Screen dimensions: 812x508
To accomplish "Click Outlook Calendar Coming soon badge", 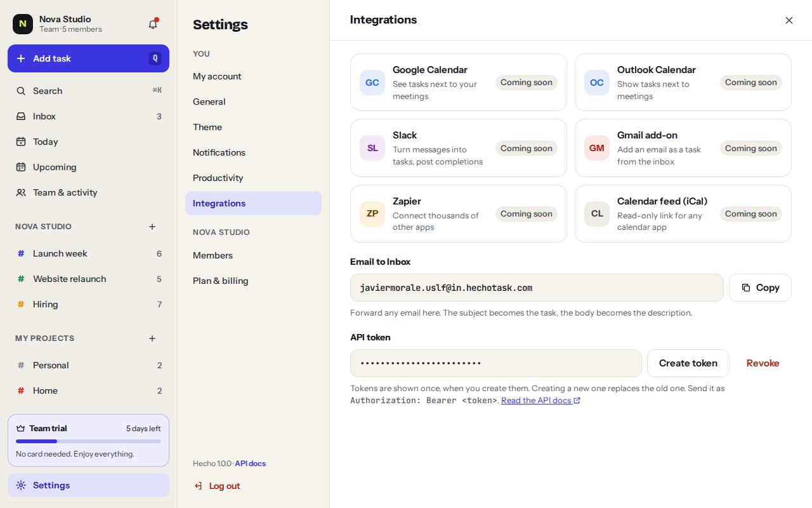I will point(751,83).
